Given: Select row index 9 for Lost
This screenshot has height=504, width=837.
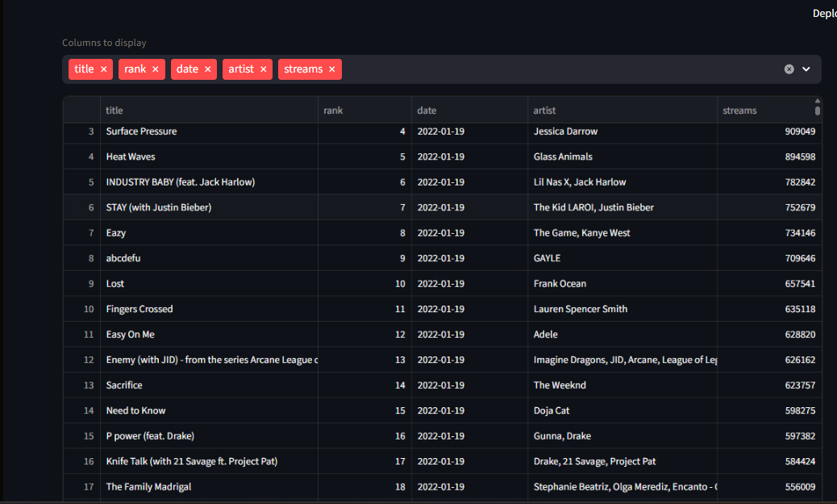Looking at the screenshot, I should (81, 284).
